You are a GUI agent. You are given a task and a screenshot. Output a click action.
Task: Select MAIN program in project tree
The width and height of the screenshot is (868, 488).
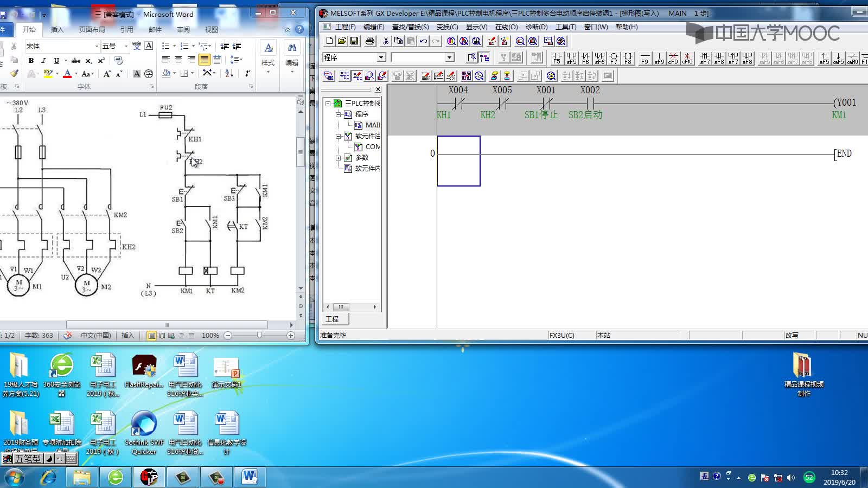(368, 125)
